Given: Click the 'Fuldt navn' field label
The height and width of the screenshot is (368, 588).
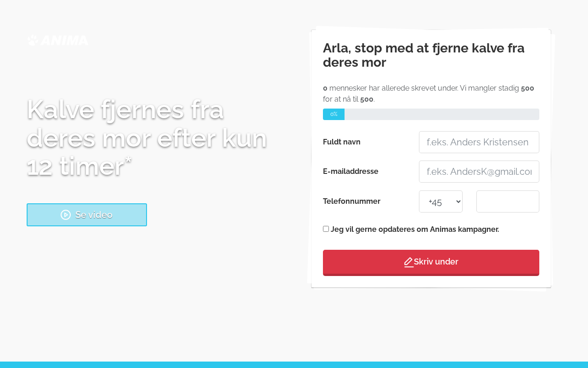Looking at the screenshot, I should tap(342, 142).
